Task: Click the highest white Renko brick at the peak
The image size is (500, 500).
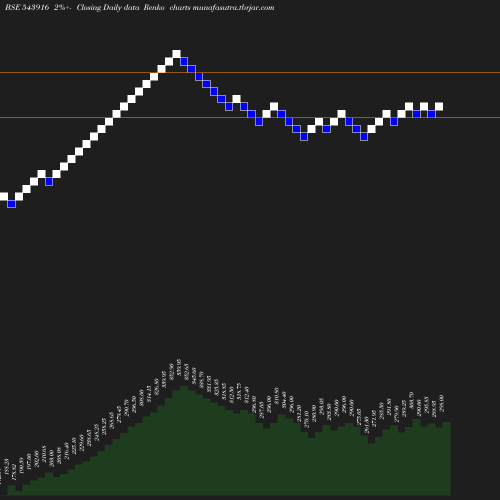Action: 177,54
